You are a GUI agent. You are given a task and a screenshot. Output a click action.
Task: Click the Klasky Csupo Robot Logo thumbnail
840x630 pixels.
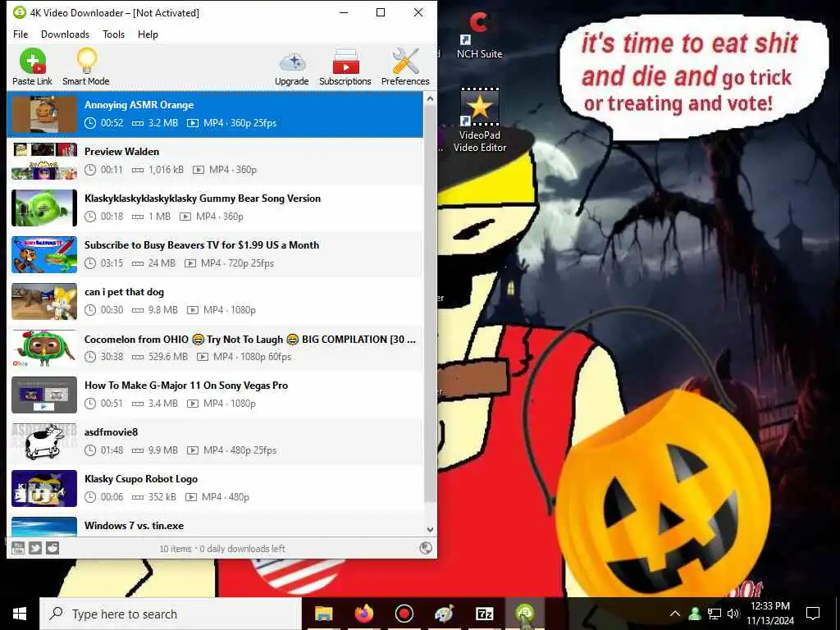pos(44,488)
